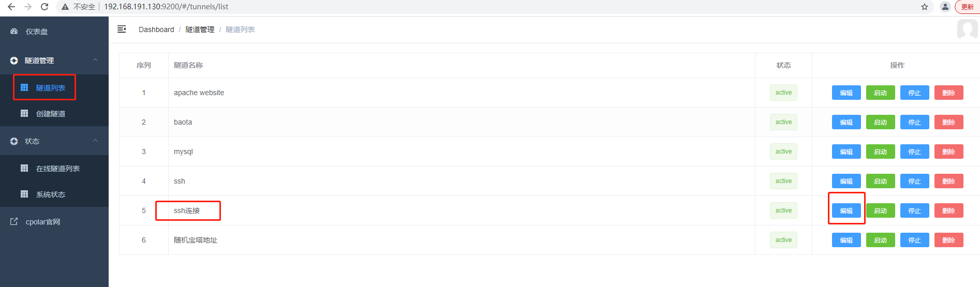This screenshot has height=287, width=980.
Task: Click 启动 for the baota tunnel
Action: click(x=880, y=122)
